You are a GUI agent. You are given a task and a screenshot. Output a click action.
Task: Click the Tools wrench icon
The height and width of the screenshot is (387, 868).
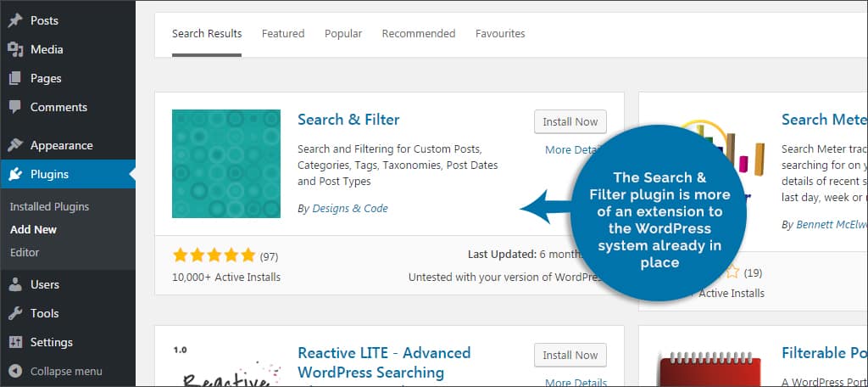pos(15,313)
